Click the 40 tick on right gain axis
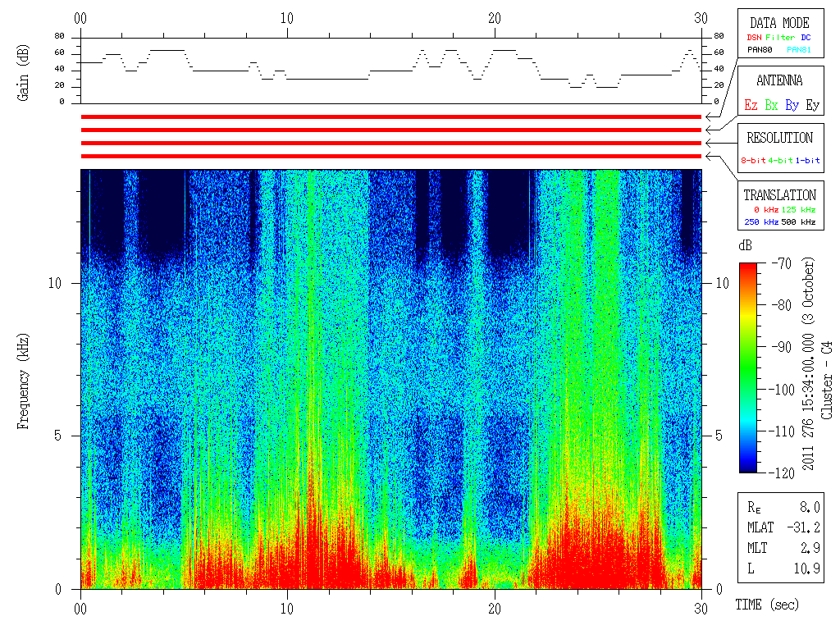 click(719, 69)
